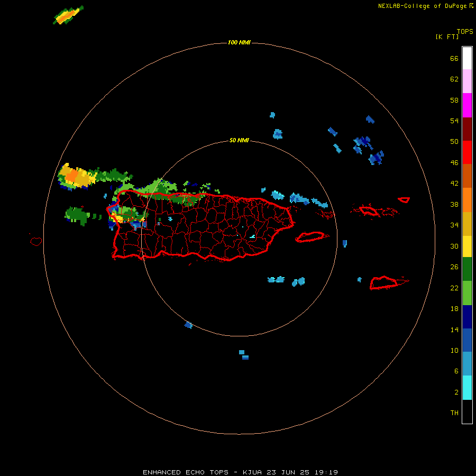The image size is (476, 476).
Task: Click the '34' legend value
Action: (x=454, y=225)
